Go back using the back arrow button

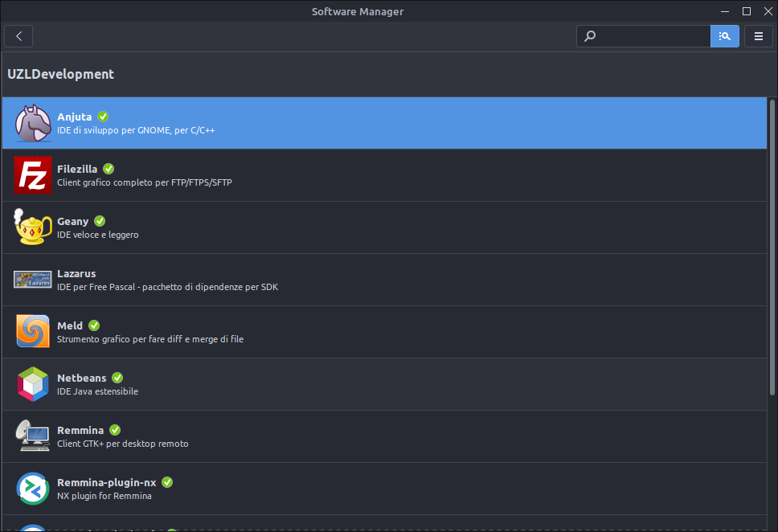18,36
